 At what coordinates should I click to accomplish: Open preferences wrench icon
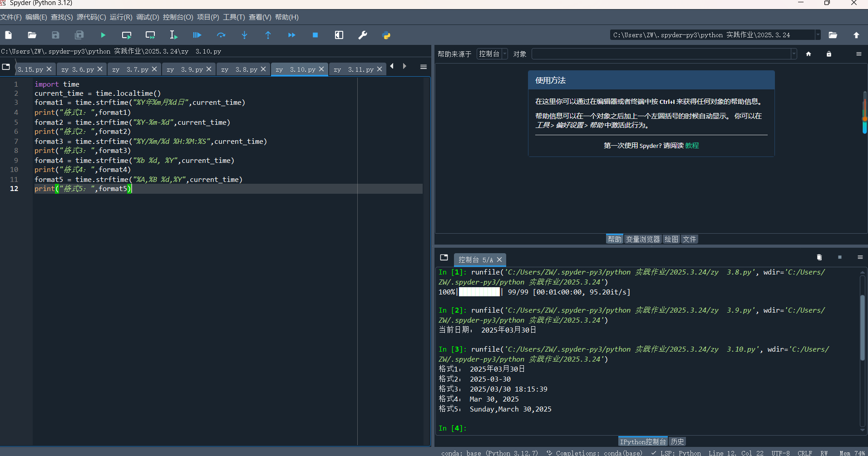[363, 35]
